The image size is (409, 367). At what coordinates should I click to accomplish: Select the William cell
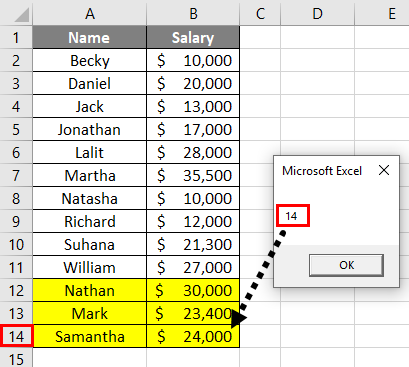click(x=89, y=267)
